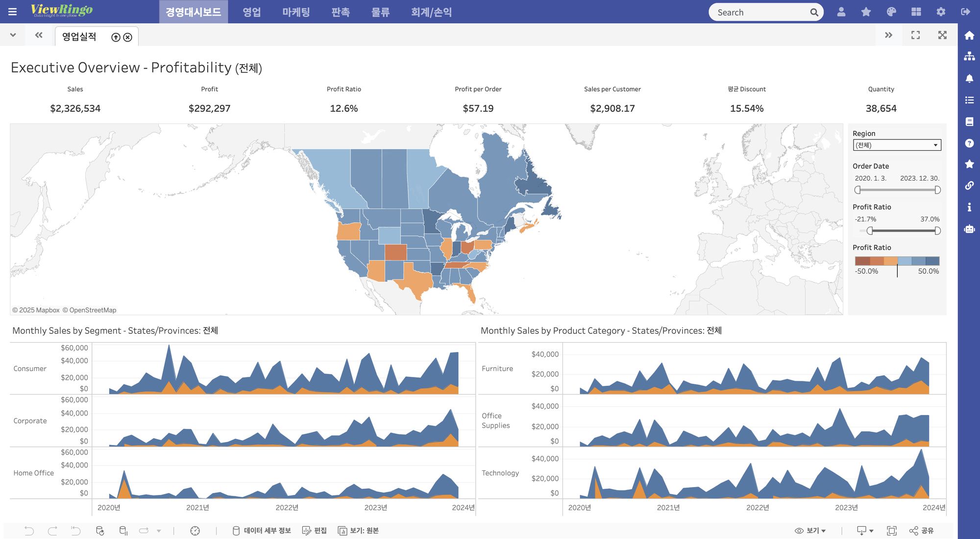The height and width of the screenshot is (539, 980).
Task: Click the double-left arrows tab scroller
Action: tap(39, 35)
